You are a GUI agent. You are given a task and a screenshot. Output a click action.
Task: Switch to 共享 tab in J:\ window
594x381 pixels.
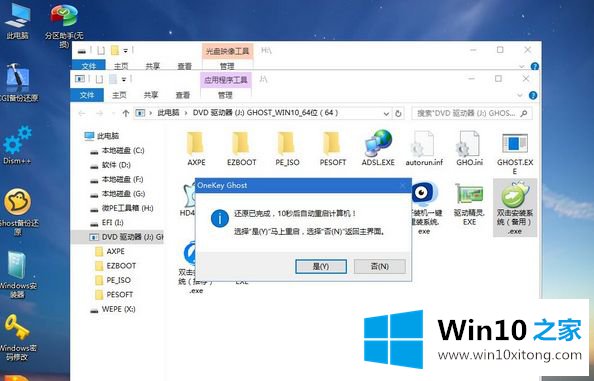click(151, 95)
